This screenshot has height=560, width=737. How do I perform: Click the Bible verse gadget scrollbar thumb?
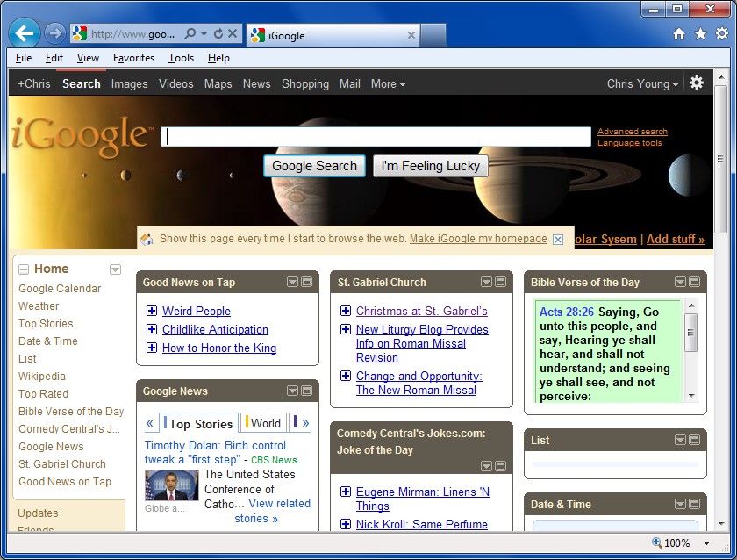[690, 333]
